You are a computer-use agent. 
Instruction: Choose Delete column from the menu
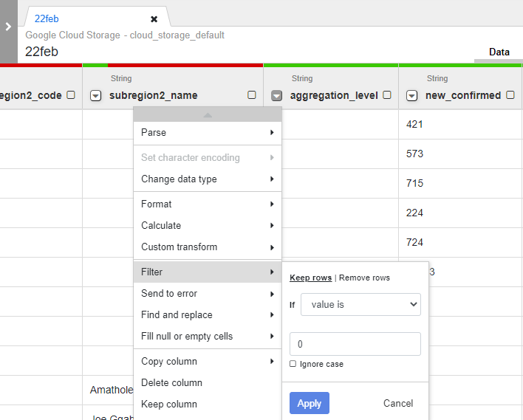point(172,383)
